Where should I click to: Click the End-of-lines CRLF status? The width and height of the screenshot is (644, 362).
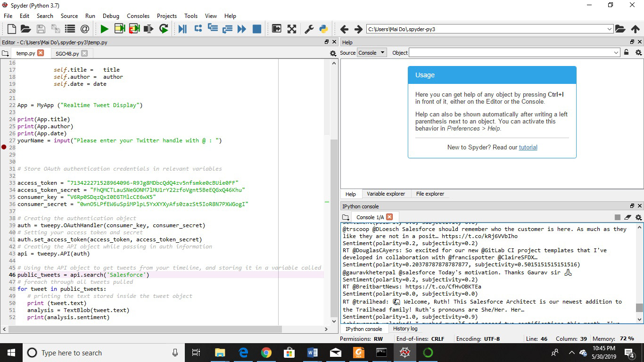click(420, 338)
